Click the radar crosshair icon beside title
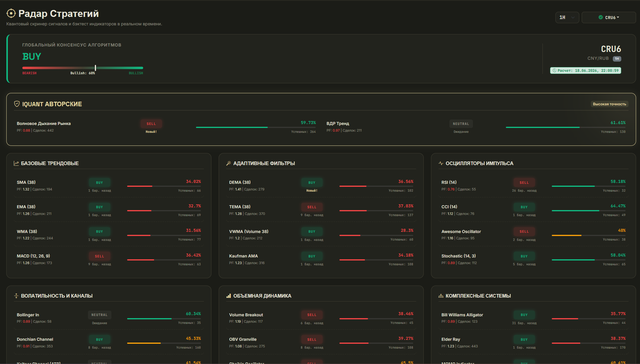 11,14
